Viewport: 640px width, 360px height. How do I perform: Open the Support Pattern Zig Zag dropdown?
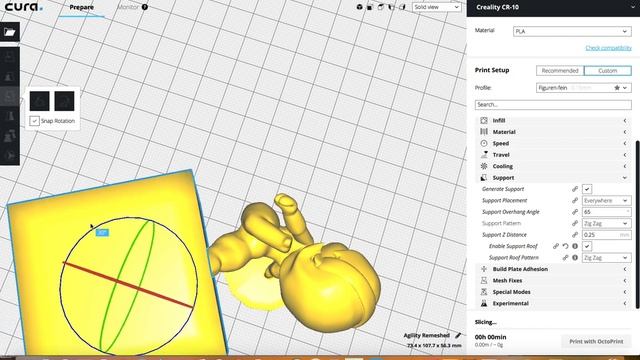tap(606, 223)
